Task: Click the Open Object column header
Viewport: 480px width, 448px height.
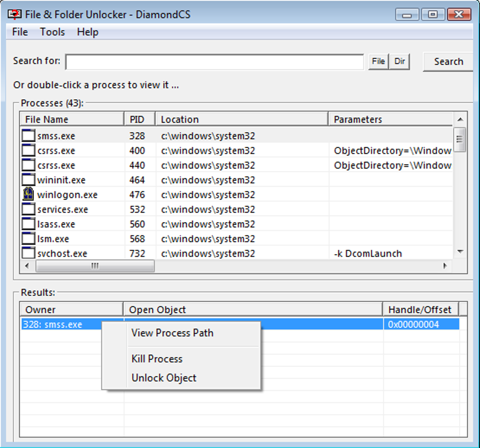Action: (253, 310)
